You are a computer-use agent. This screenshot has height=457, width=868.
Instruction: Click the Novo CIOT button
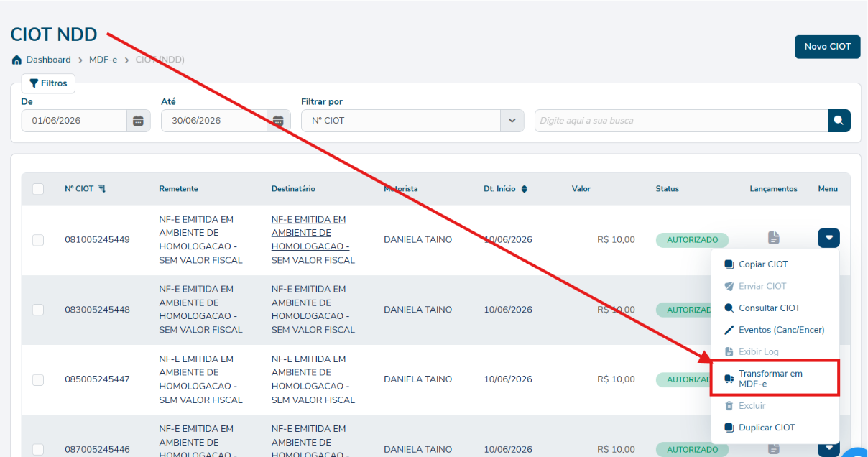click(827, 47)
